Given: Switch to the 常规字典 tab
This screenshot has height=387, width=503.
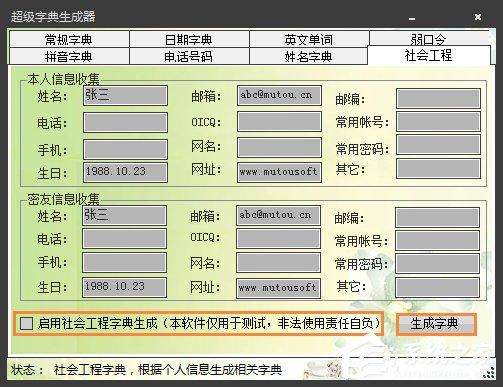Looking at the screenshot, I should (69, 39).
